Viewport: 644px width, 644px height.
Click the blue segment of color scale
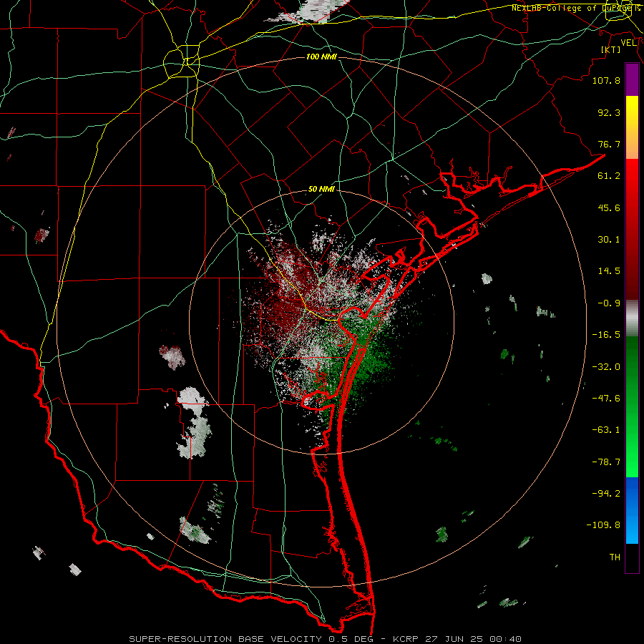tap(632, 510)
